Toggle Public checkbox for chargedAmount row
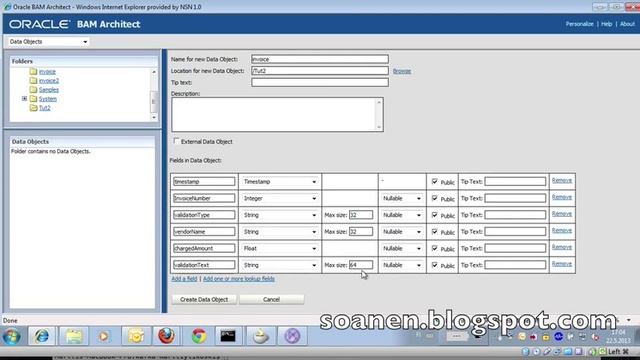640x360 pixels. coord(435,248)
